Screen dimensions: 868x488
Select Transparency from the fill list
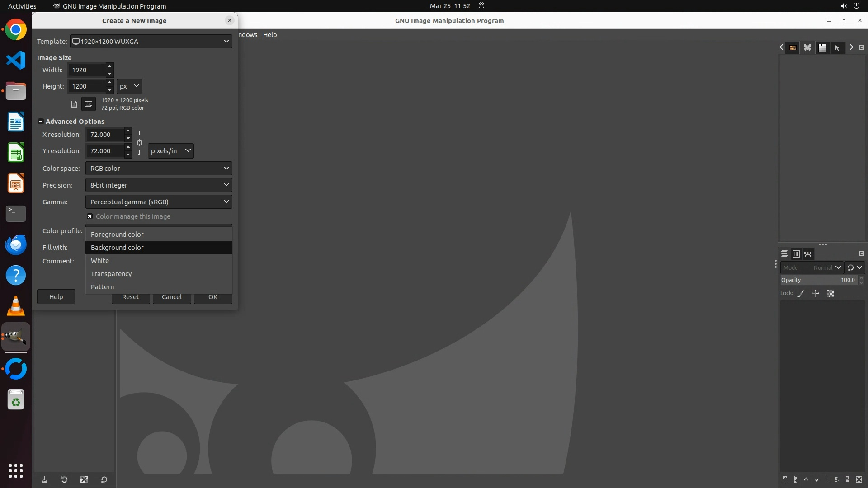point(111,274)
